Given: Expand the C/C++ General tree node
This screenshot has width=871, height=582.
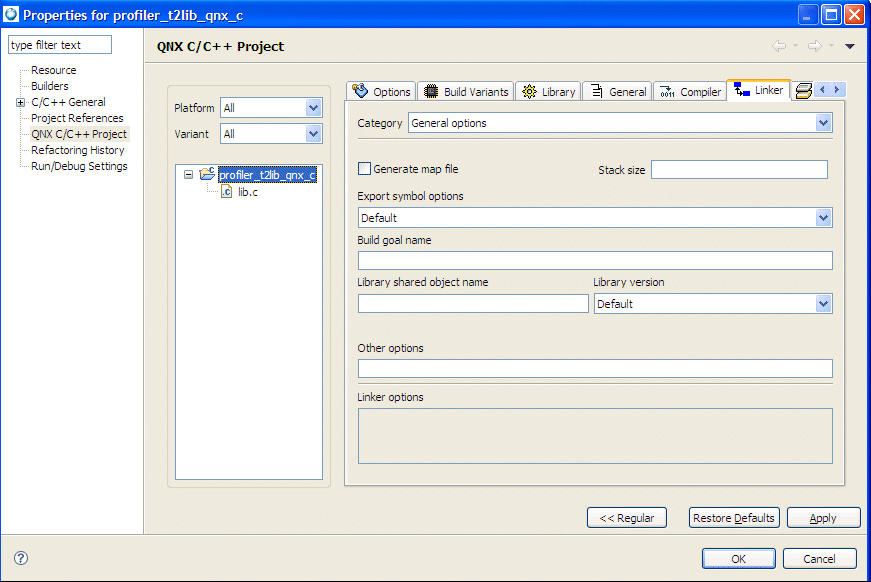Looking at the screenshot, I should pyautogui.click(x=21, y=102).
